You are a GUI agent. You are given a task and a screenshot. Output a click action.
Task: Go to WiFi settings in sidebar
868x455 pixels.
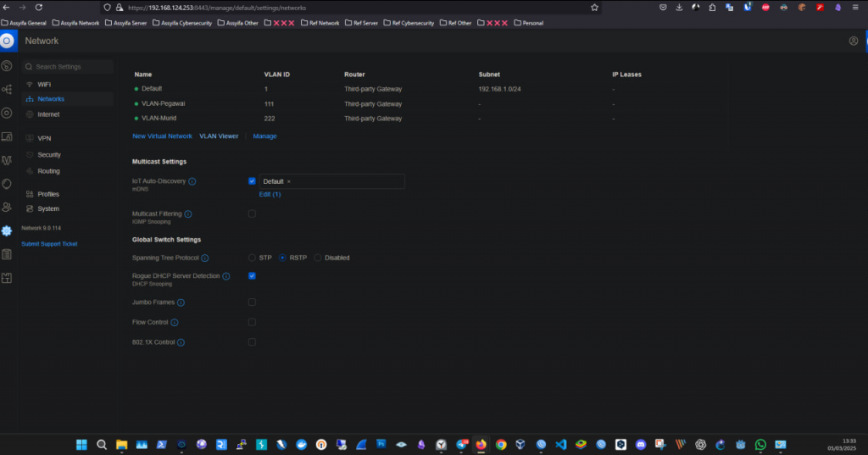(44, 85)
